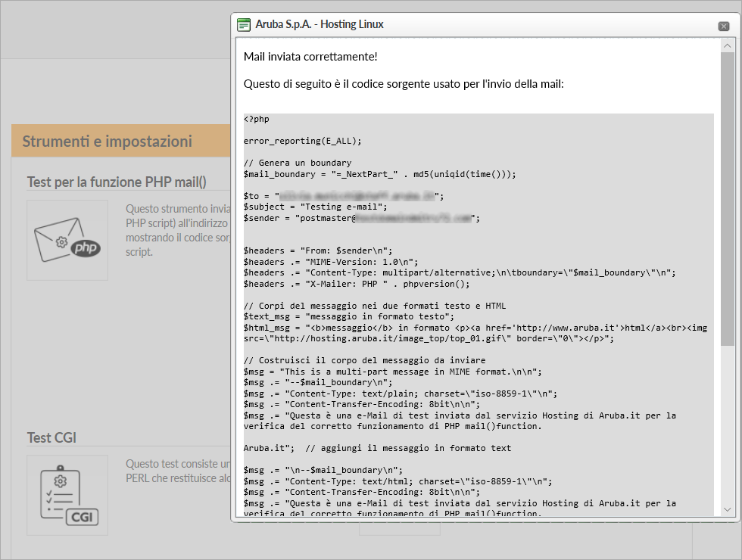Click the "Aruba S.p.A. - Hosting Linux" dialog title
The width and height of the screenshot is (742, 560).
320,24
